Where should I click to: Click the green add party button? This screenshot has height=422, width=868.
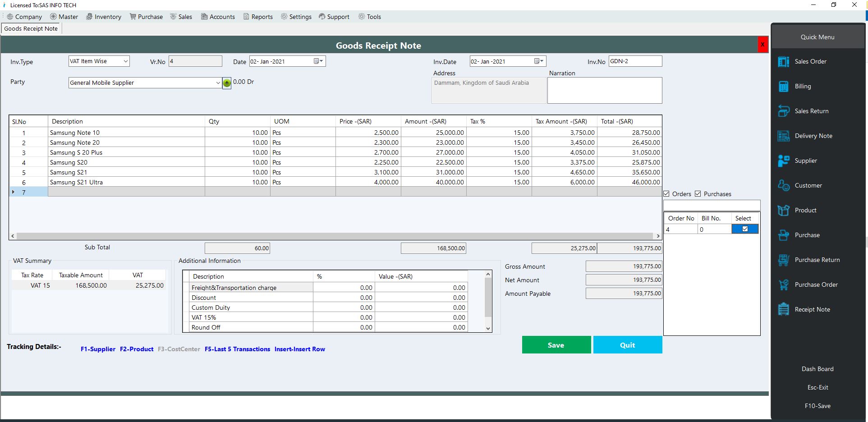[227, 83]
